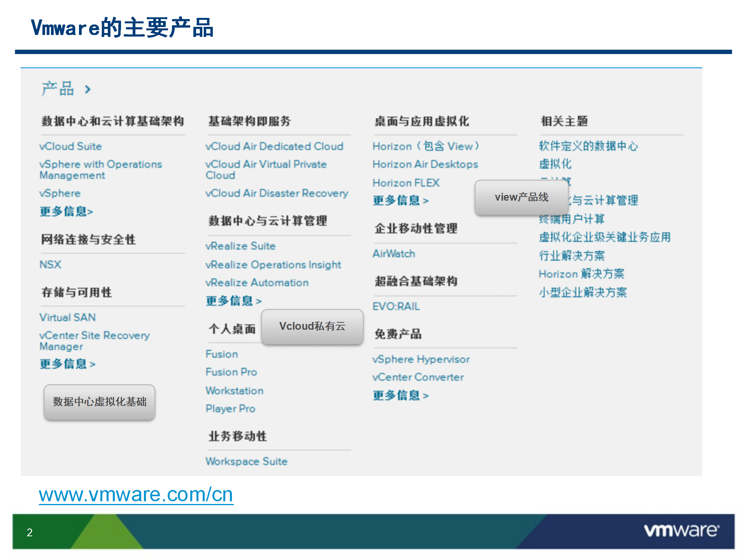Open the Virtual SAN link
Image resolution: width=747 pixels, height=560 pixels.
click(x=67, y=317)
